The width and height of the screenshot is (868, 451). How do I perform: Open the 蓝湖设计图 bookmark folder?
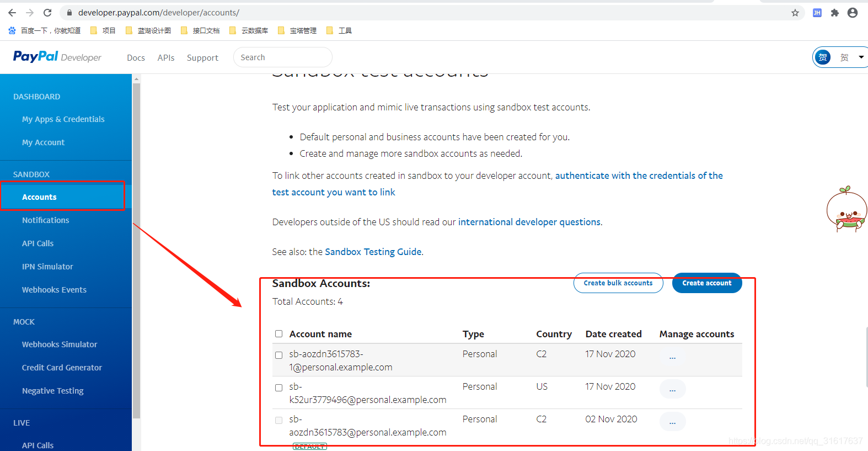tap(148, 30)
